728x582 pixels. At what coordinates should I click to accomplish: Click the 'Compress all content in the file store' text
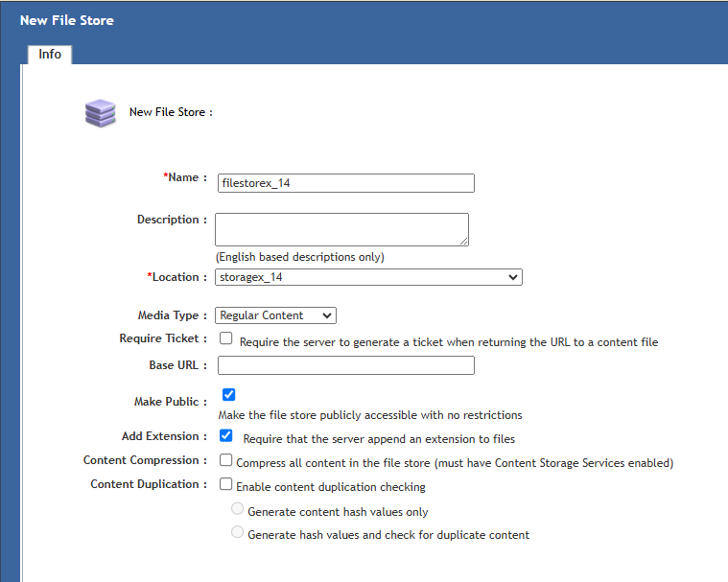coord(455,463)
